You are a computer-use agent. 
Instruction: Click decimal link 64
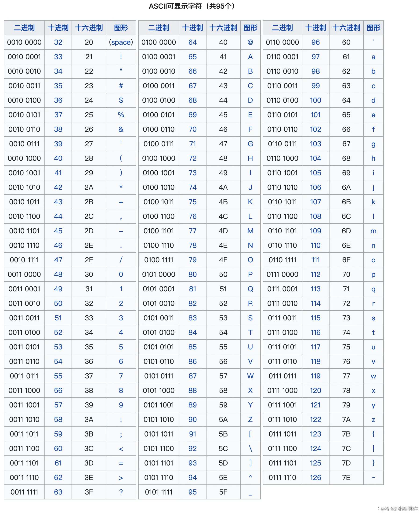click(x=192, y=42)
